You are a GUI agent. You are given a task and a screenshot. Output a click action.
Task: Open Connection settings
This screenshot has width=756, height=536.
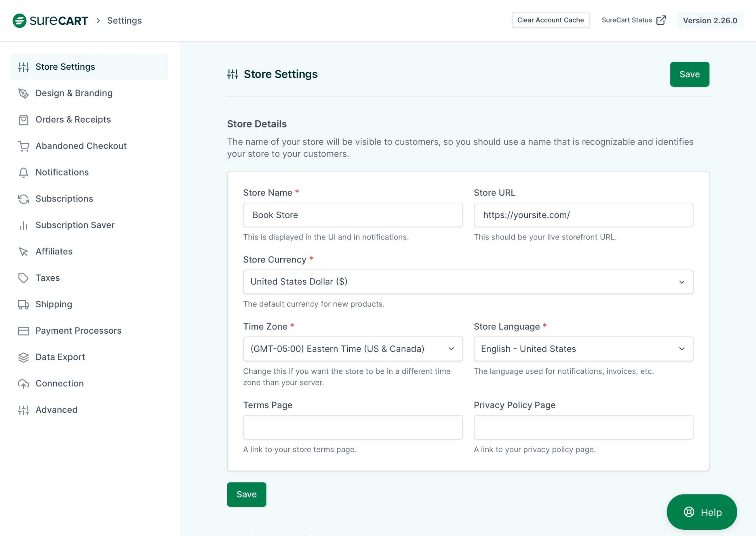click(x=90, y=384)
